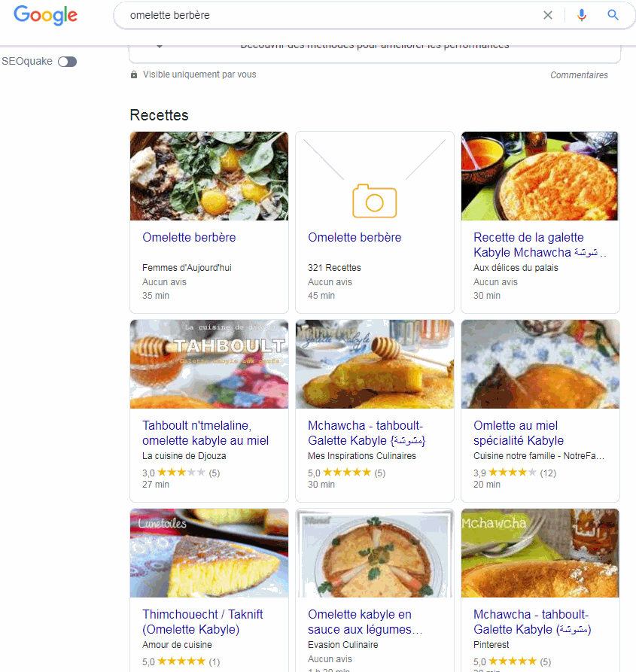Open Thimchouecht / Taknift Omelette Kabyle link
Screen dimensions: 636x672
tap(202, 622)
